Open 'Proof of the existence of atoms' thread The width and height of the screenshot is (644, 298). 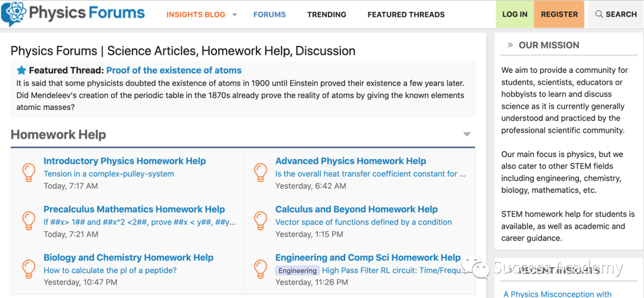pos(174,70)
